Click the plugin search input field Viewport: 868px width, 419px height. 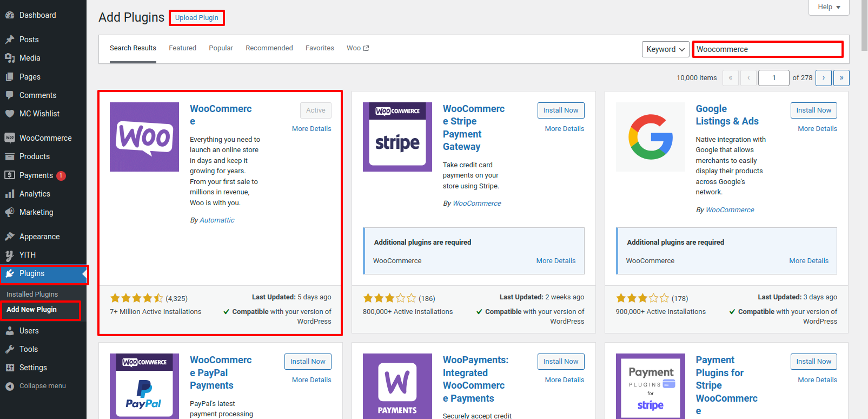coord(767,49)
